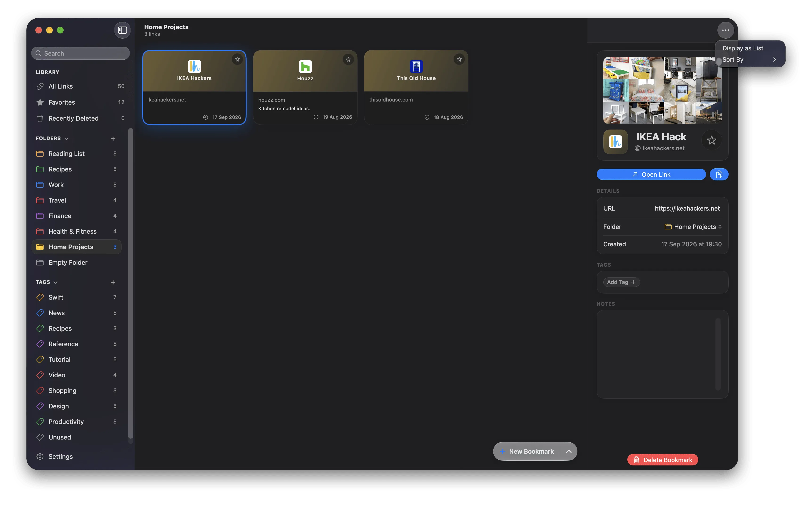This screenshot has height=505, width=812.
Task: Favorite the Houzz card star
Action: (x=348, y=59)
